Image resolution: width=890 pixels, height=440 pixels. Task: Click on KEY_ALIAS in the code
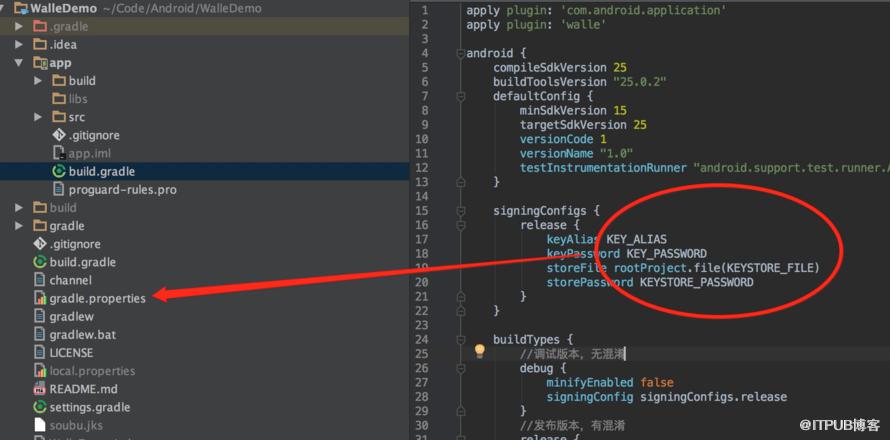point(637,240)
